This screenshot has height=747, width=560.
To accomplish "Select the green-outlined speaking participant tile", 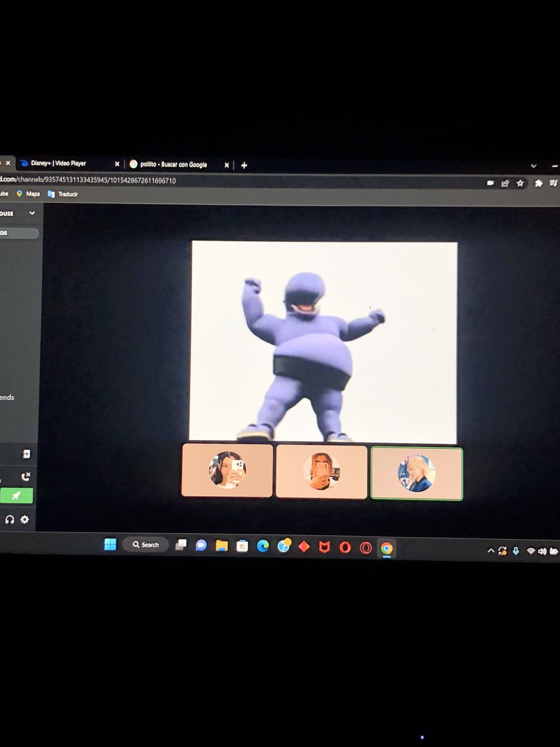I will tap(416, 473).
